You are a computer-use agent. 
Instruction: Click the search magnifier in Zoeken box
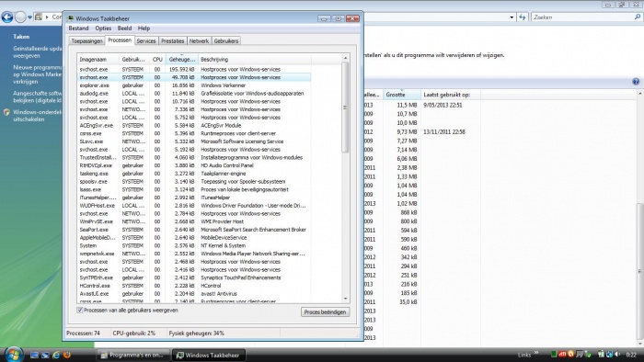(637, 17)
